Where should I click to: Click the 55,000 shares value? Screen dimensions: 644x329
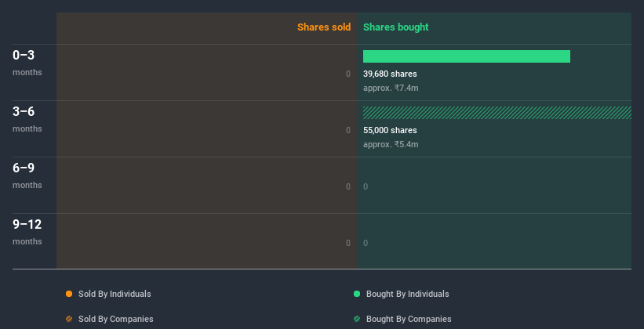pos(390,130)
